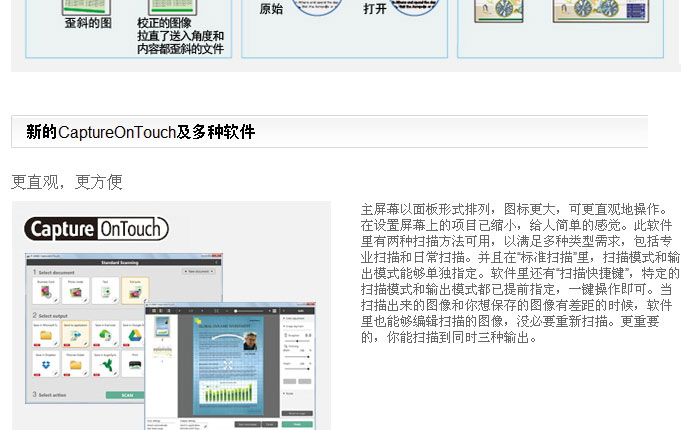686x430 pixels.
Task: Click edit pencil on Photo mode tile
Action: coord(85,301)
